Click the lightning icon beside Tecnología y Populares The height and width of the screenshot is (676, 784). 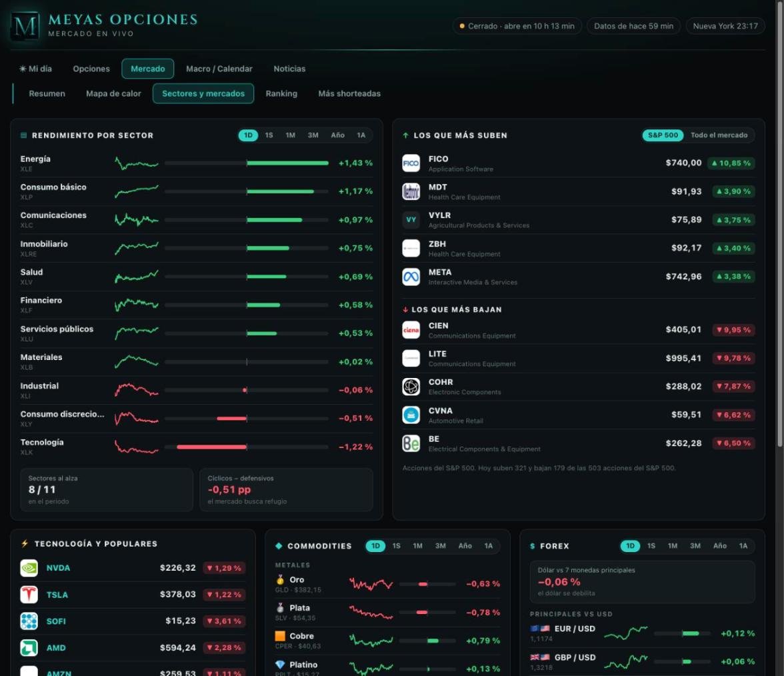25,543
